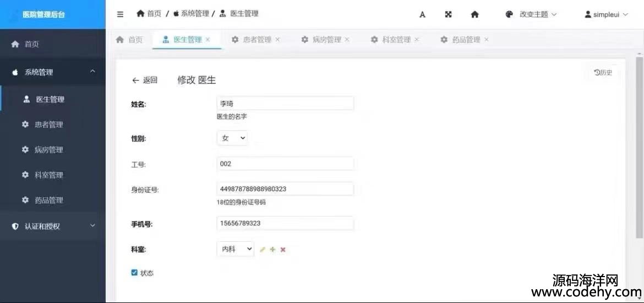The width and height of the screenshot is (644, 303).
Task: Open 药品管理 in the sidebar
Action: [48, 201]
